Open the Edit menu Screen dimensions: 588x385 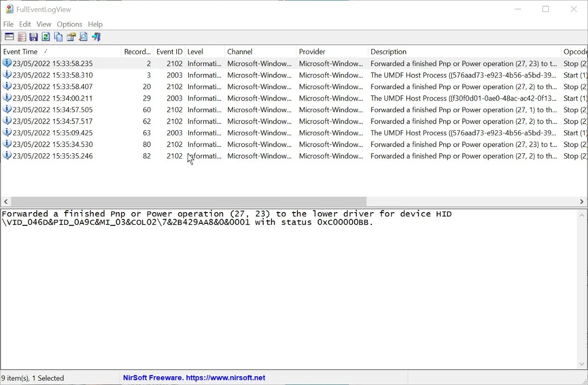24,24
